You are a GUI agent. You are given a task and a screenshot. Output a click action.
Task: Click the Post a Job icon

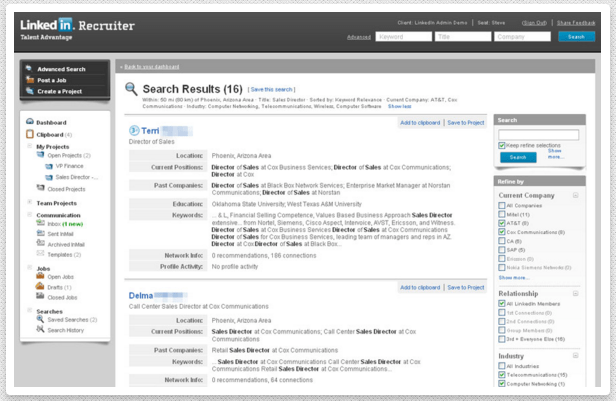[x=30, y=80]
